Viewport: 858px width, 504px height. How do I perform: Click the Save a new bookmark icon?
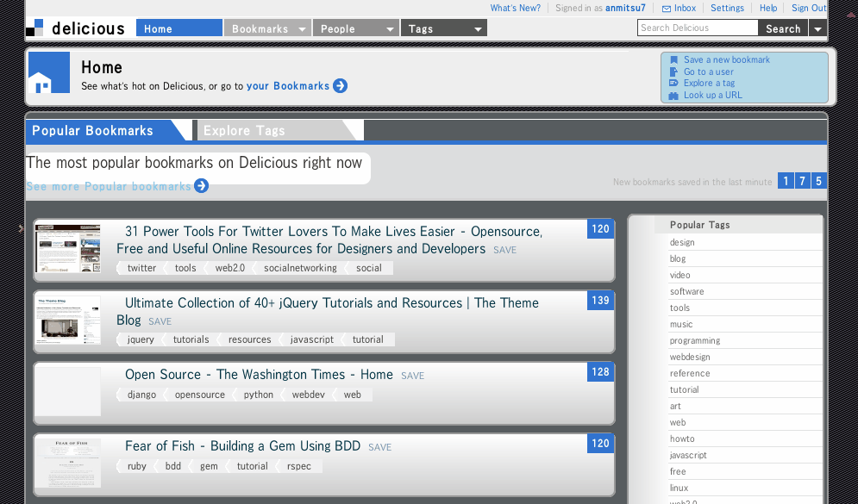[673, 60]
